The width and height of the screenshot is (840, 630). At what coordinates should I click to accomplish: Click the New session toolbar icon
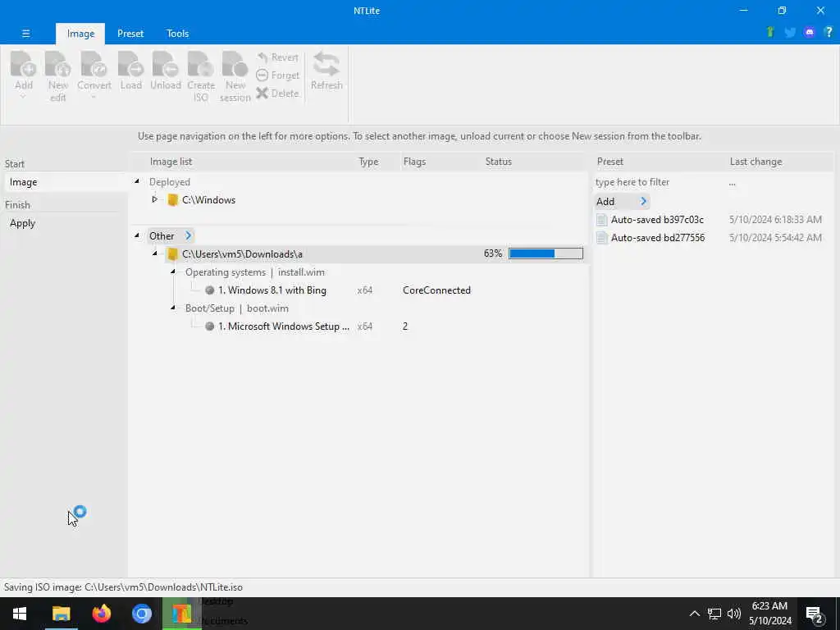pos(235,64)
